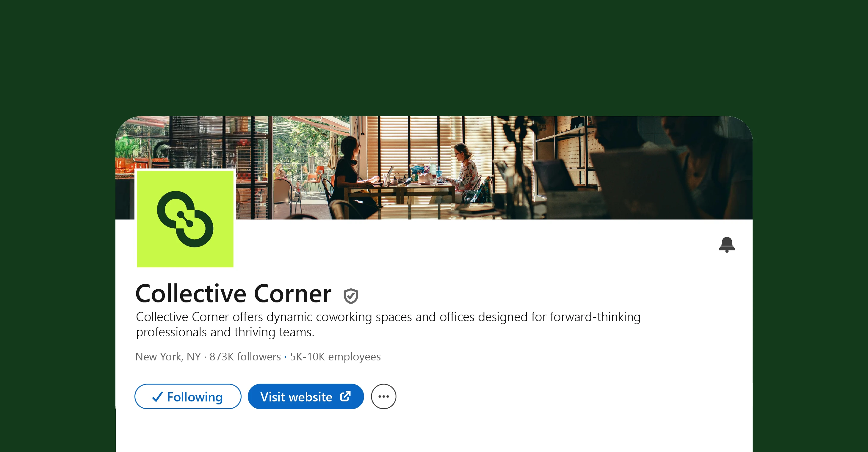Click the New York, NY location text

(x=168, y=357)
